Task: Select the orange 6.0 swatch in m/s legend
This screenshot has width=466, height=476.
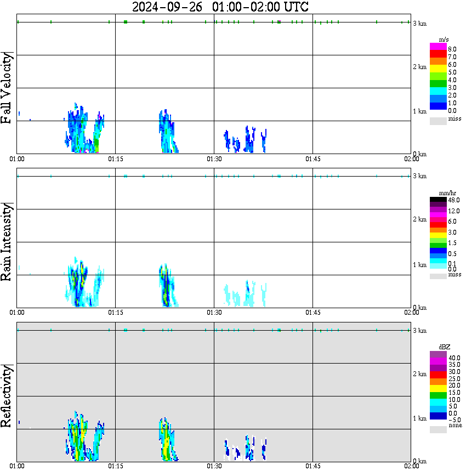Action: (438, 61)
